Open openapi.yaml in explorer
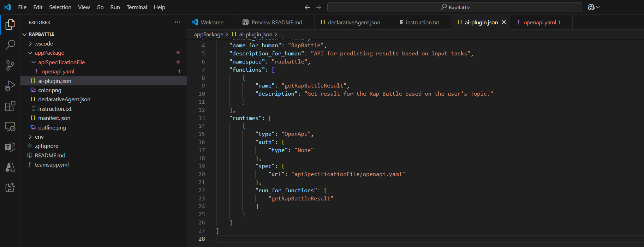Viewport: 644px width, 247px height. pyautogui.click(x=103, y=71)
